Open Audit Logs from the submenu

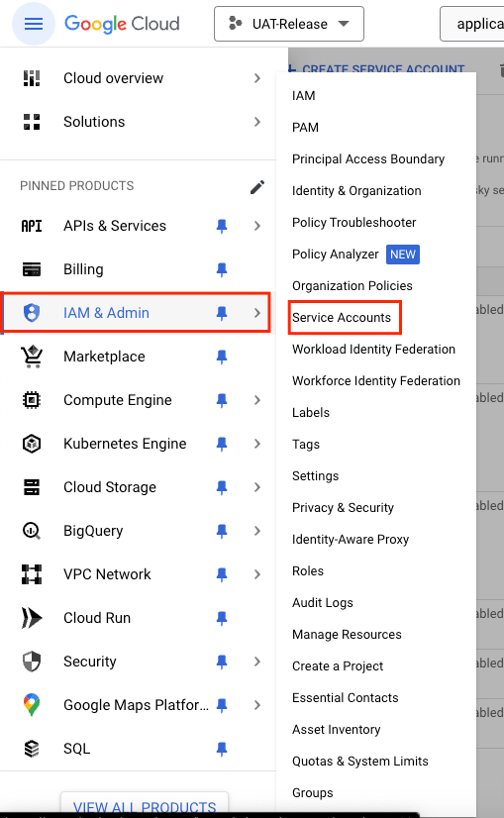323,602
